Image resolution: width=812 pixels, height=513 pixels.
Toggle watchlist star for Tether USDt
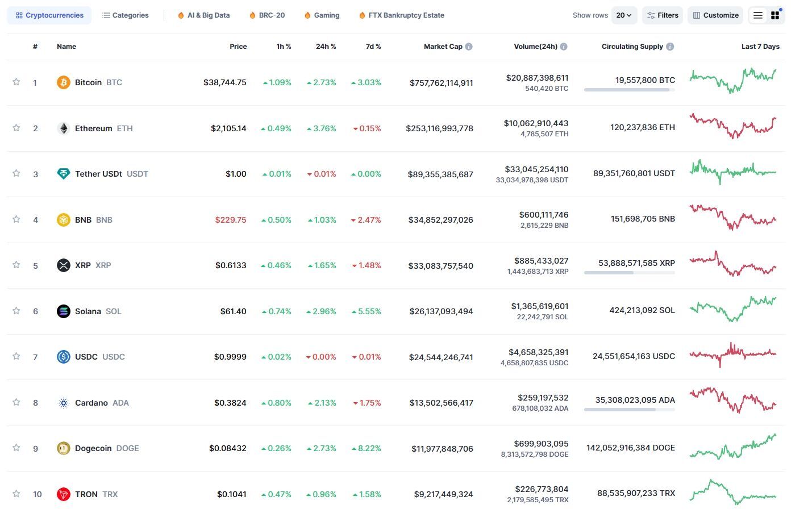[x=16, y=173]
